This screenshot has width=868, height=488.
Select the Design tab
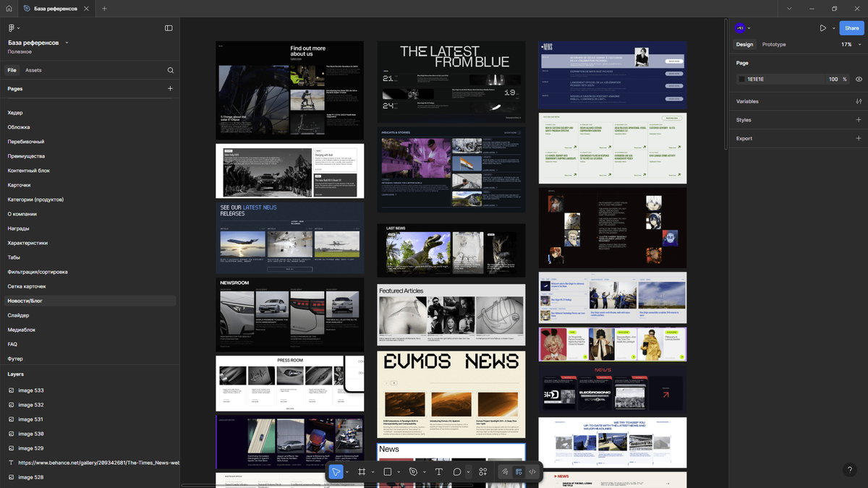[x=744, y=45]
